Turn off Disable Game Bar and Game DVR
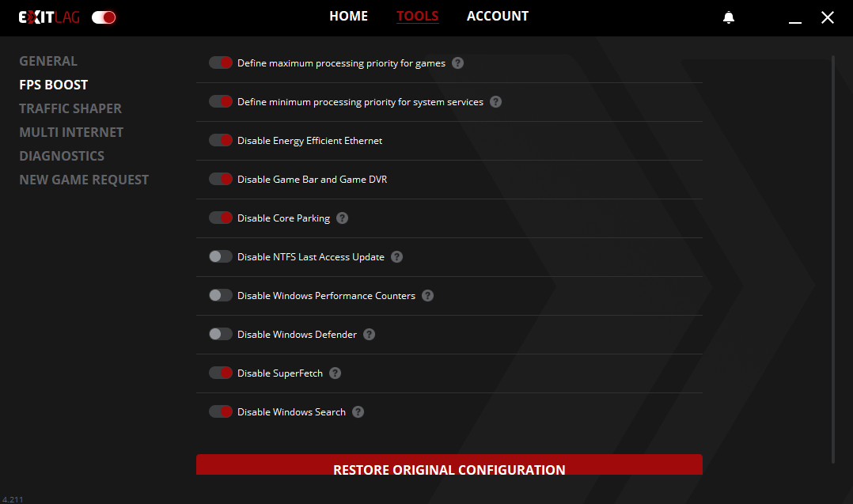This screenshot has height=504, width=853. pyautogui.click(x=221, y=180)
